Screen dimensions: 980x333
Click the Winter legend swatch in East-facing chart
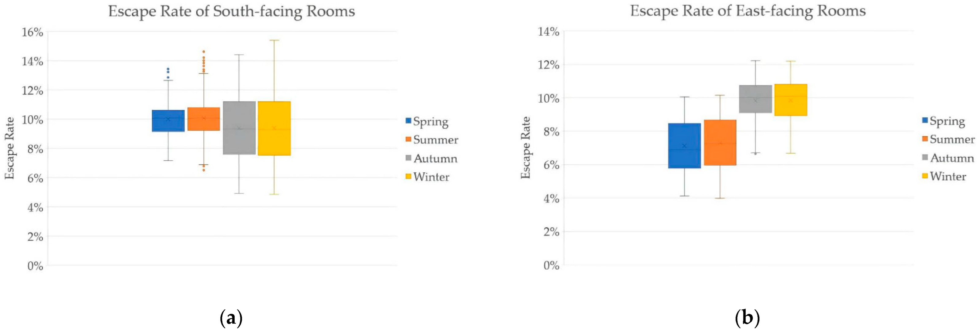click(x=925, y=176)
